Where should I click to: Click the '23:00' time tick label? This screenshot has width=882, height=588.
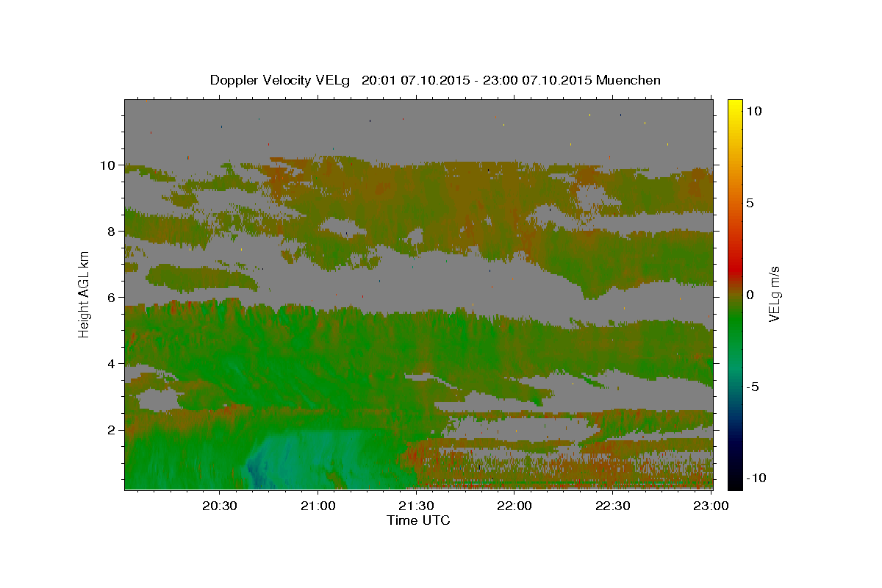[x=711, y=506]
